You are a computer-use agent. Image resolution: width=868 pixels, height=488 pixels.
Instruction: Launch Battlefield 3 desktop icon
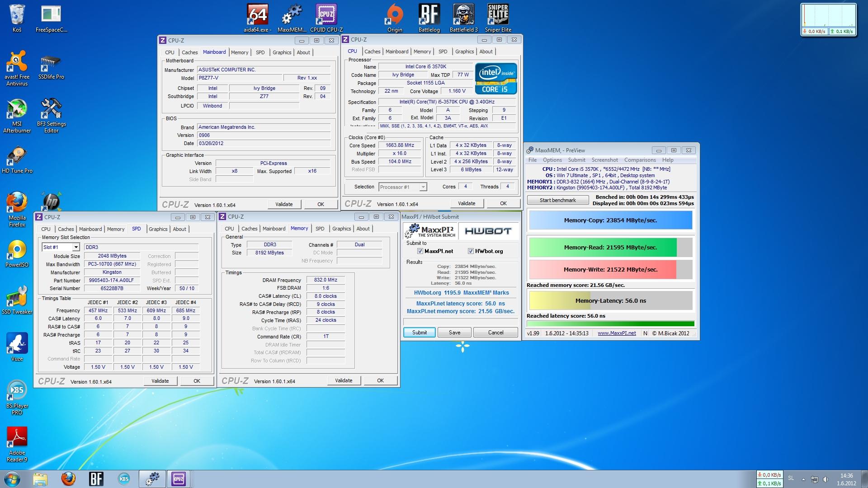(463, 18)
